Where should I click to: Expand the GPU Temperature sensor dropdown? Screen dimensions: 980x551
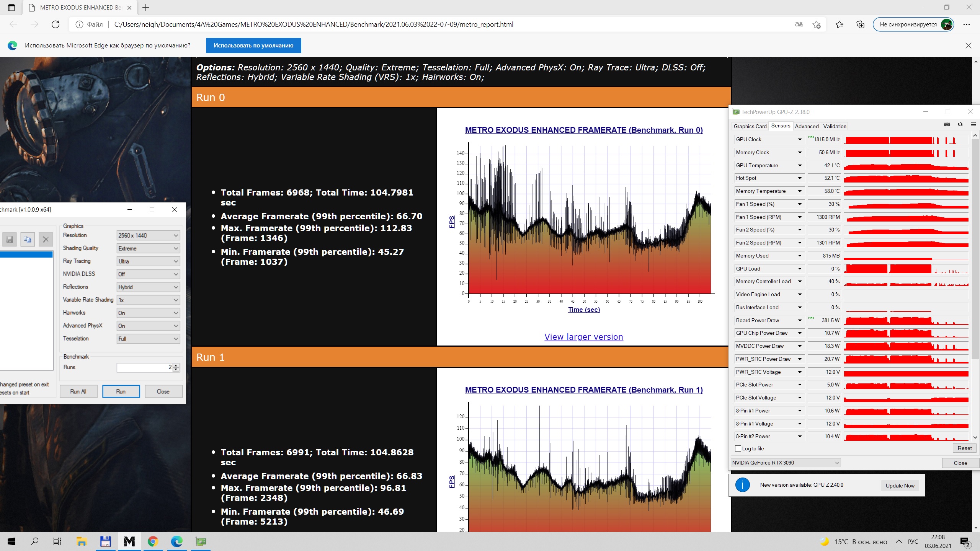(x=800, y=165)
